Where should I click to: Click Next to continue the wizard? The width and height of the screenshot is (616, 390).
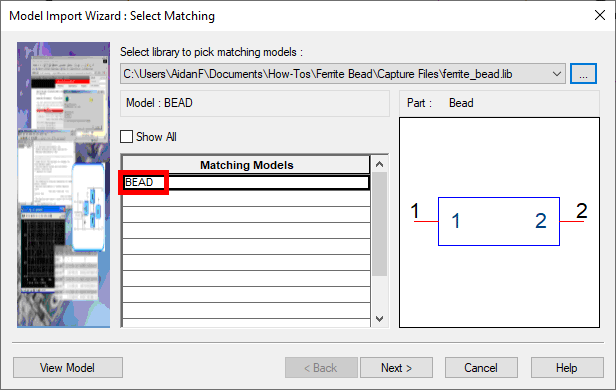pos(396,368)
